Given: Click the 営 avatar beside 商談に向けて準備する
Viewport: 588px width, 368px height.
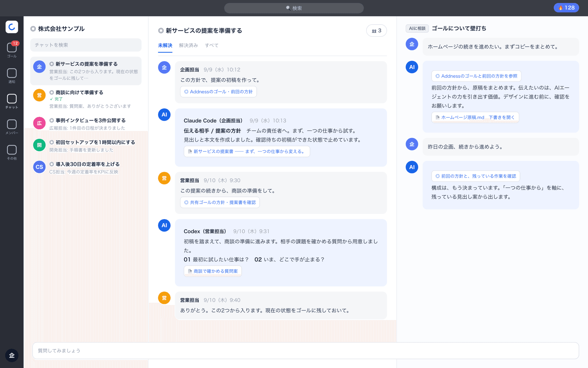Looking at the screenshot, I should point(39,95).
